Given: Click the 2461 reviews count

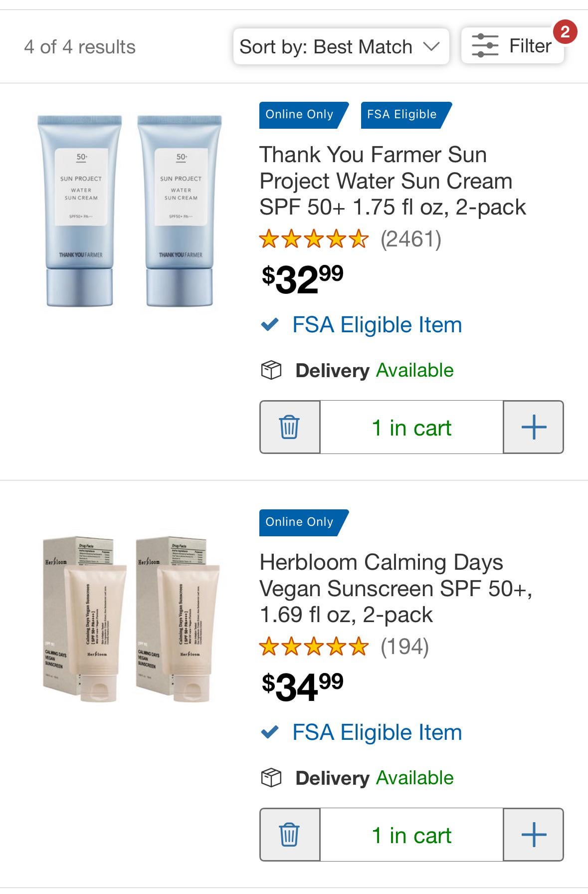Looking at the screenshot, I should click(x=411, y=239).
